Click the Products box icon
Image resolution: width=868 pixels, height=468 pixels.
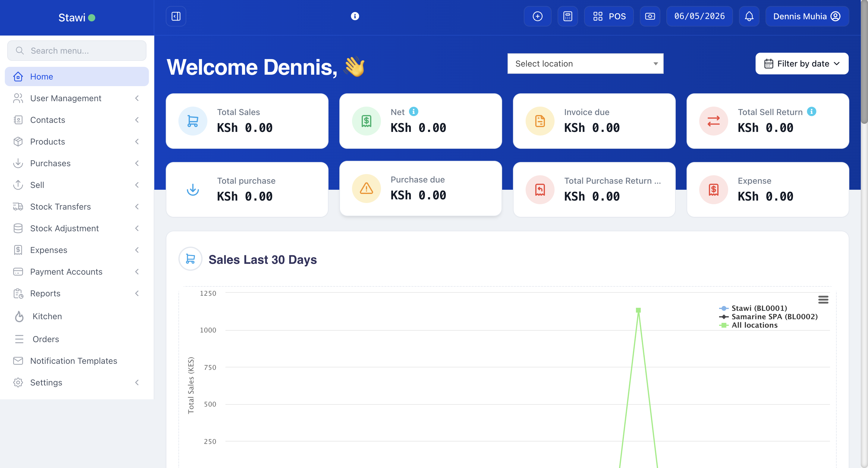(18, 142)
